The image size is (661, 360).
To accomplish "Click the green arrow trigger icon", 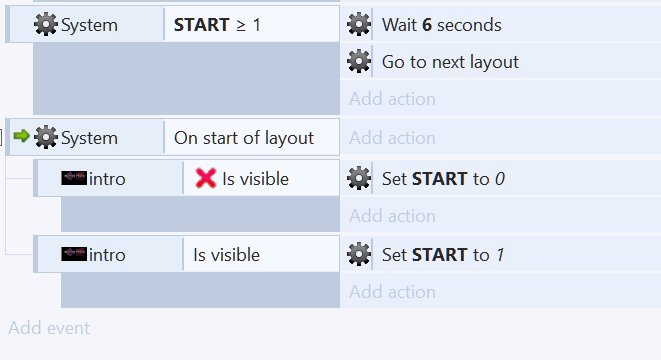I will (x=21, y=136).
